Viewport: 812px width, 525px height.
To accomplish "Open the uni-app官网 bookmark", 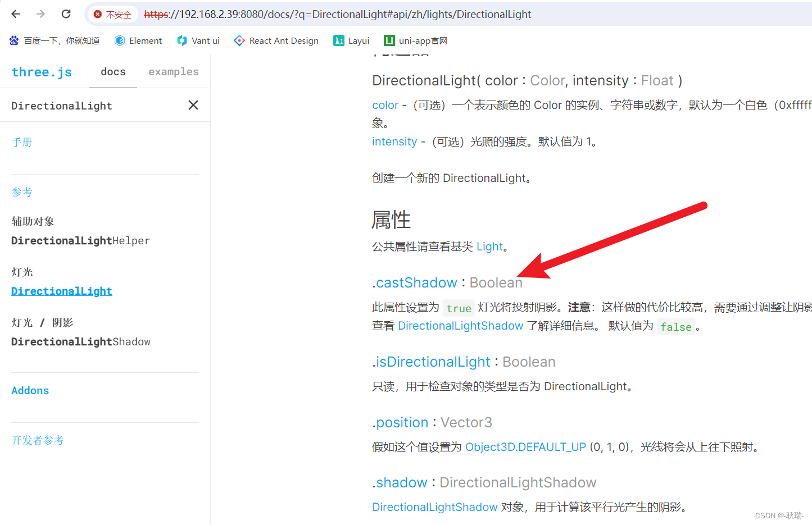I will 416,40.
